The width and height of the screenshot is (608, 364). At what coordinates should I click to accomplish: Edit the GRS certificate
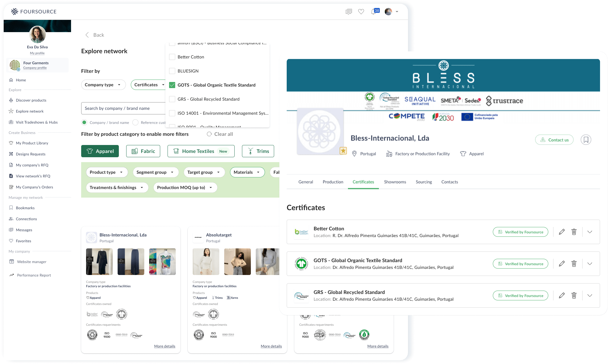pos(561,295)
